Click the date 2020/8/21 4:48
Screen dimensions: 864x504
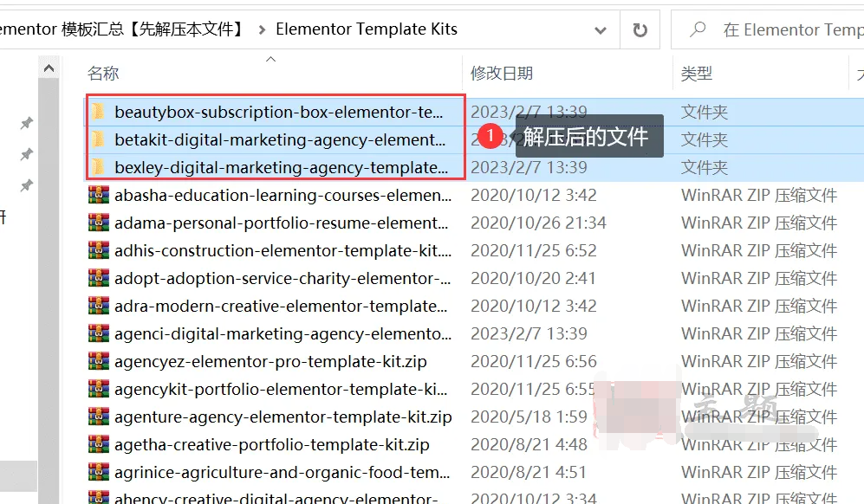pos(529,444)
